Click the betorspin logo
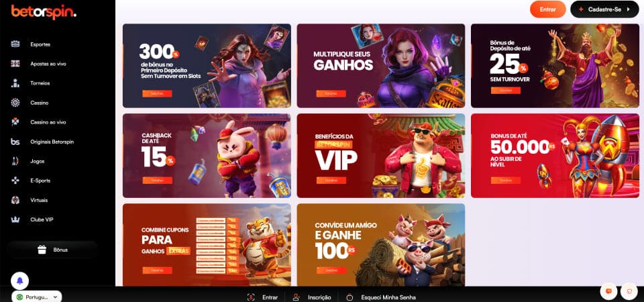Viewport: 644px width, 302px height. pyautogui.click(x=44, y=12)
